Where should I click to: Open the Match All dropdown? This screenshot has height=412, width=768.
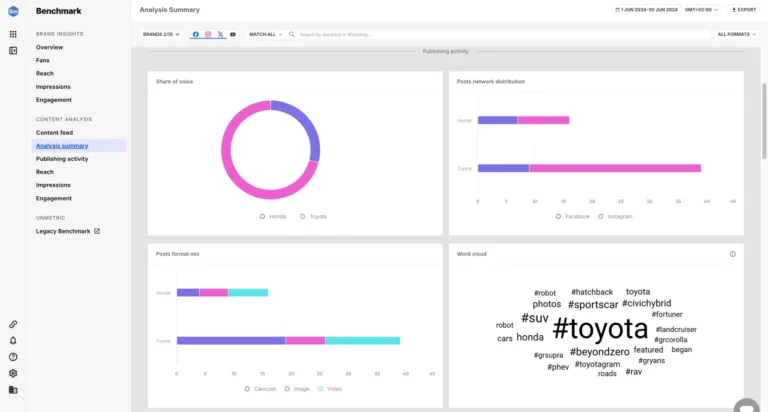pos(265,34)
